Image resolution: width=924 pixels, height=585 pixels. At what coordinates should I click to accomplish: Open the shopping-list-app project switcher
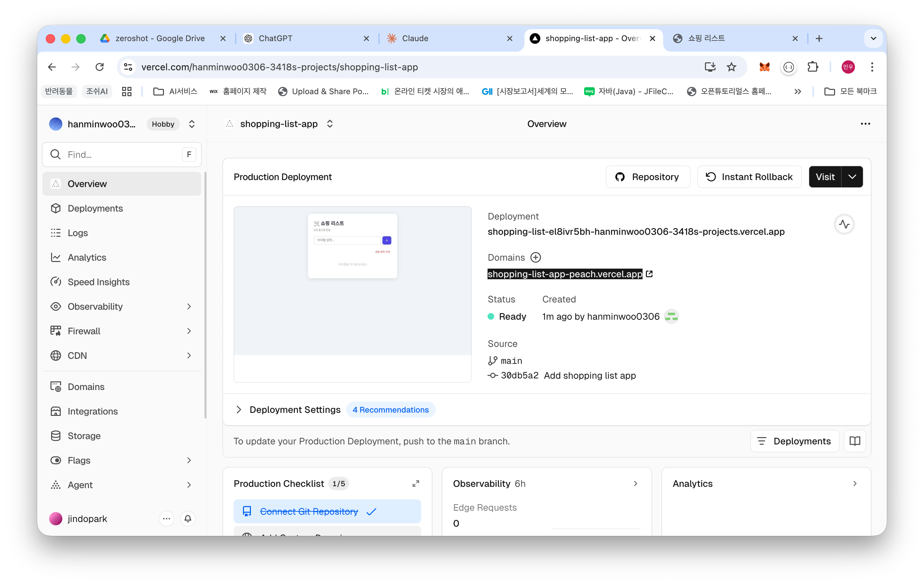(330, 124)
